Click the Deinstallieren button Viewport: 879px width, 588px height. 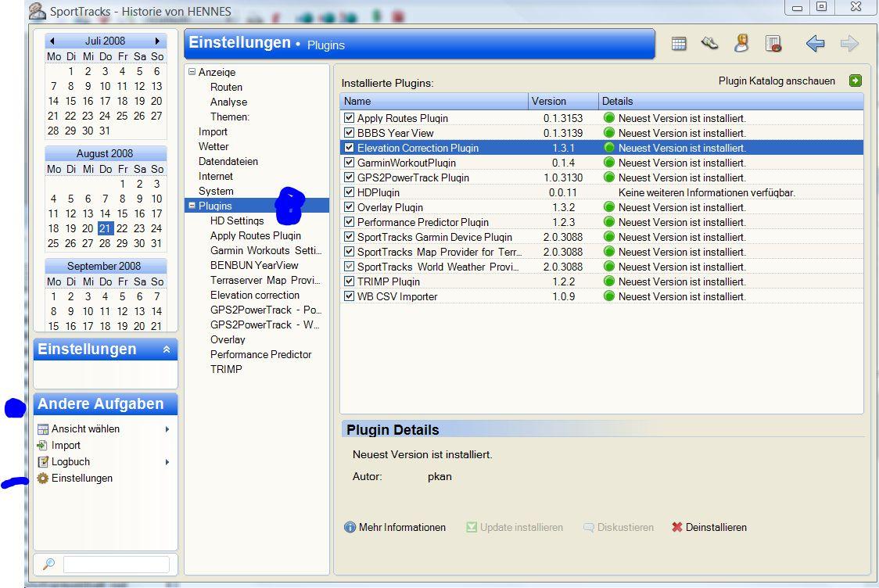tap(709, 528)
